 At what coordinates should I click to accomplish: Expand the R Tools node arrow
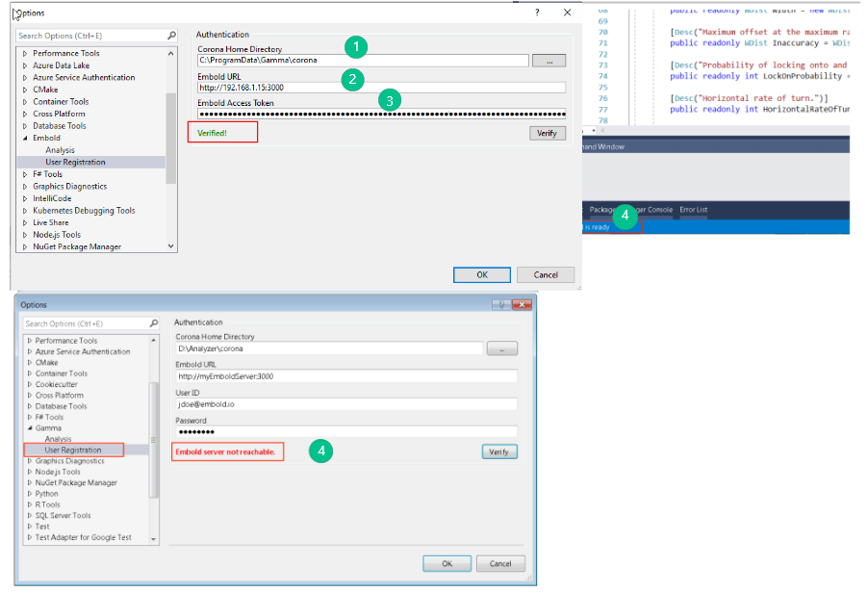[30, 504]
